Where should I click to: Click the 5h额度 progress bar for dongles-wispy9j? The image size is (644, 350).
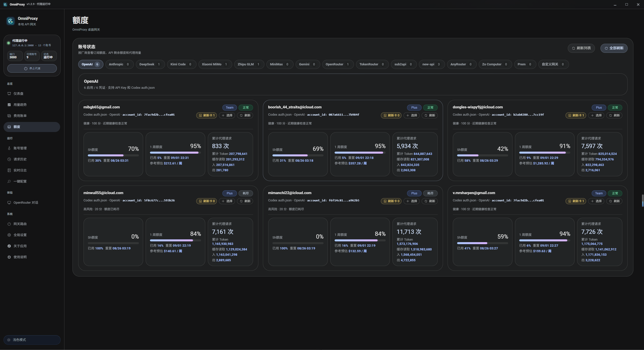point(482,155)
